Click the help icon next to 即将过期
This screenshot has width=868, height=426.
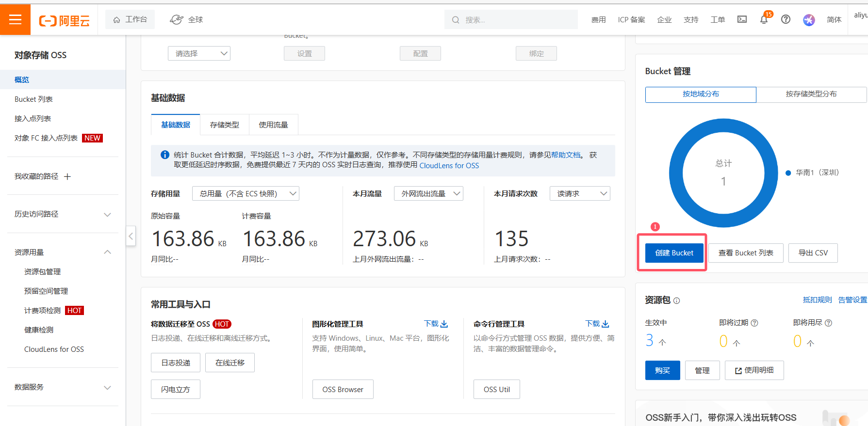(754, 323)
